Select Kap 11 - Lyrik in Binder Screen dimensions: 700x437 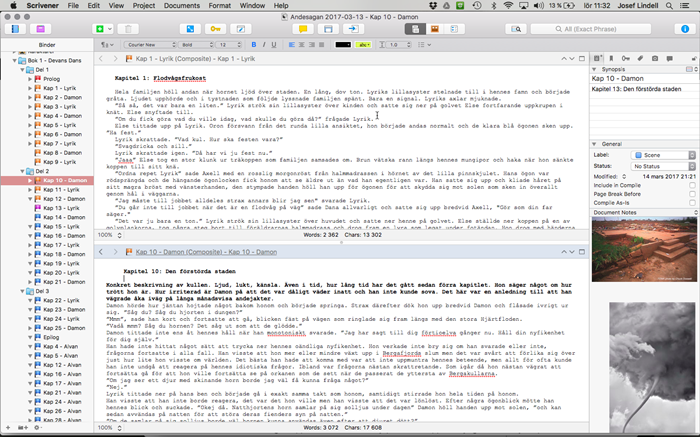pos(58,189)
